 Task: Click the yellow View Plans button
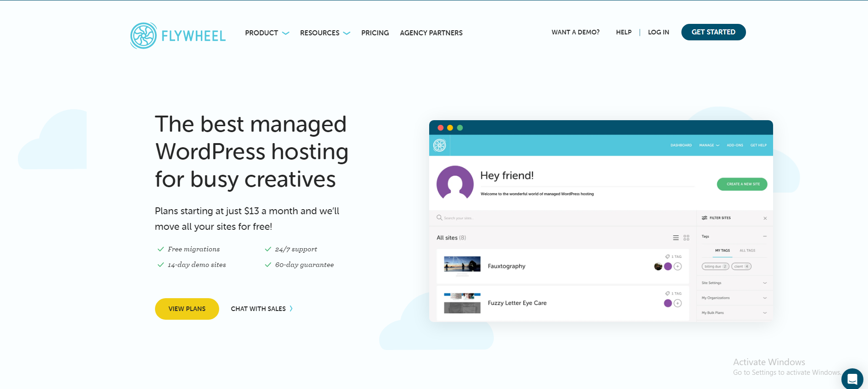(x=187, y=309)
